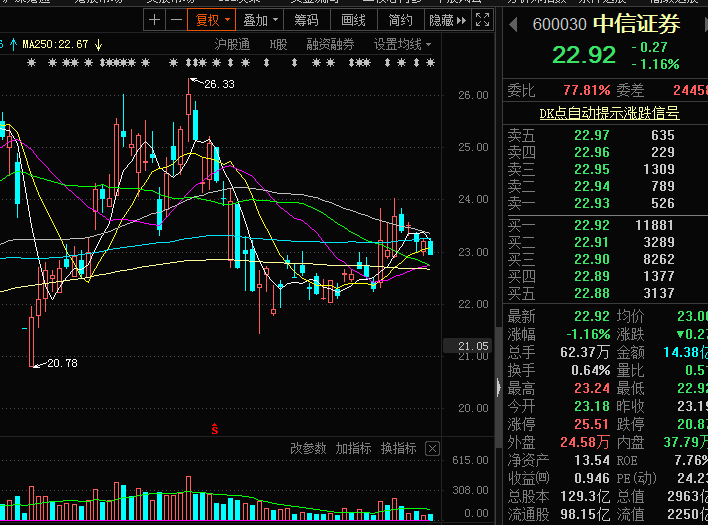Image resolution: width=708 pixels, height=525 pixels.
Task: Click the 融资融券 tag
Action: 330,44
